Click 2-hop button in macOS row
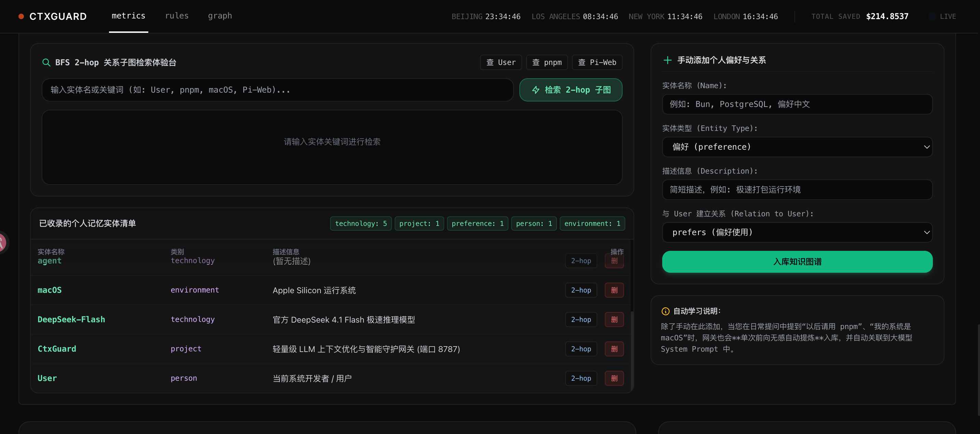The image size is (980, 434). point(581,290)
